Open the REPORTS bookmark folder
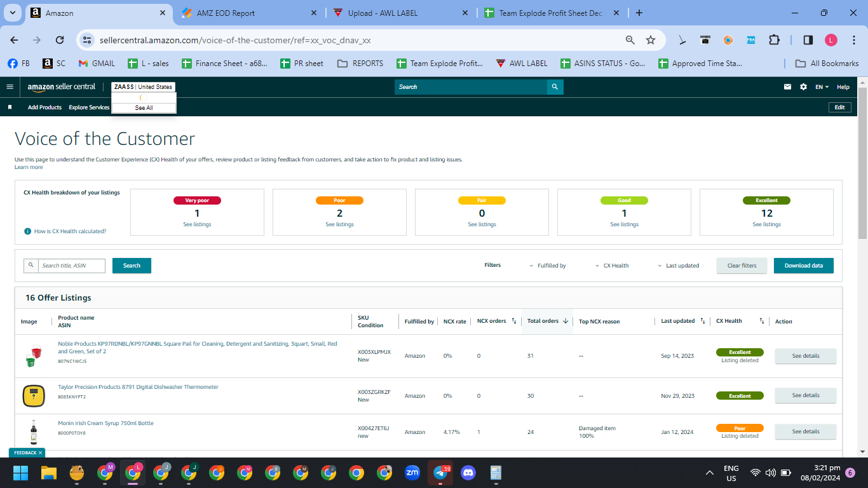 [x=360, y=64]
